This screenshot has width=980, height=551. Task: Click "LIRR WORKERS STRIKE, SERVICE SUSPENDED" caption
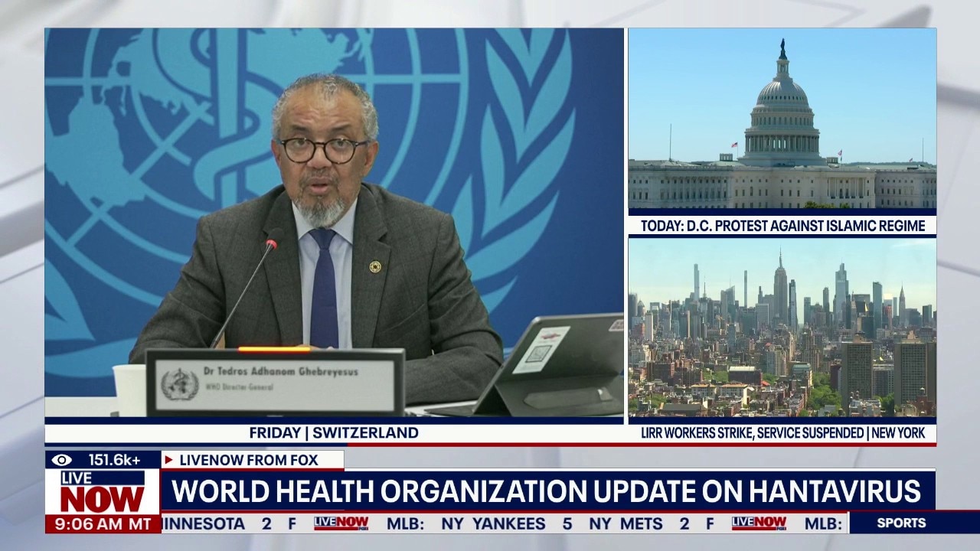tap(753, 433)
